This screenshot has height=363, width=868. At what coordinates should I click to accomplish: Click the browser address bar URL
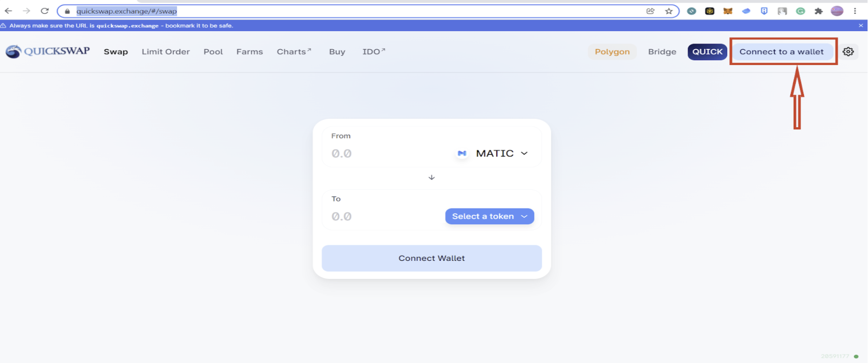point(127,11)
